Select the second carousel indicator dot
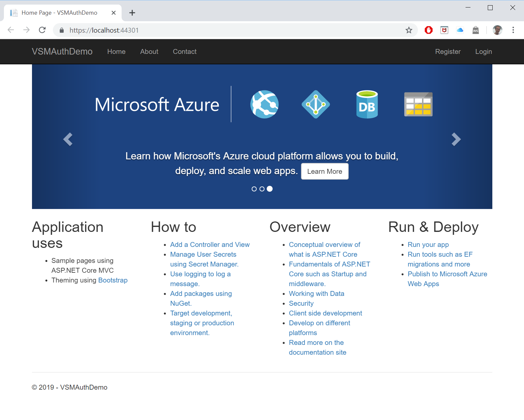Screen dimensions: 524x420 262,189
